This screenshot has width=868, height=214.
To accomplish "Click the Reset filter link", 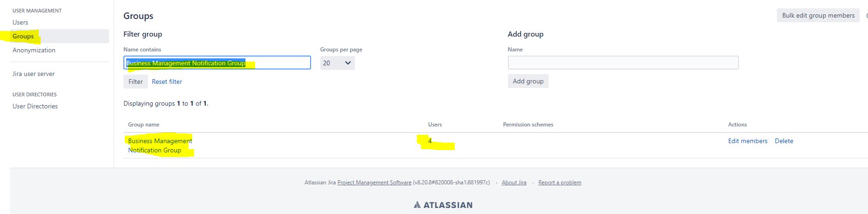I will pyautogui.click(x=167, y=82).
